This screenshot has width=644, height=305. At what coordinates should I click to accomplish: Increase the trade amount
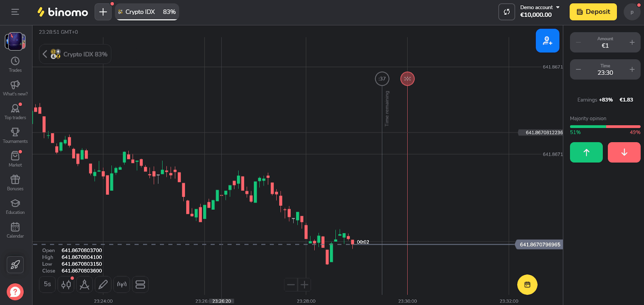632,42
